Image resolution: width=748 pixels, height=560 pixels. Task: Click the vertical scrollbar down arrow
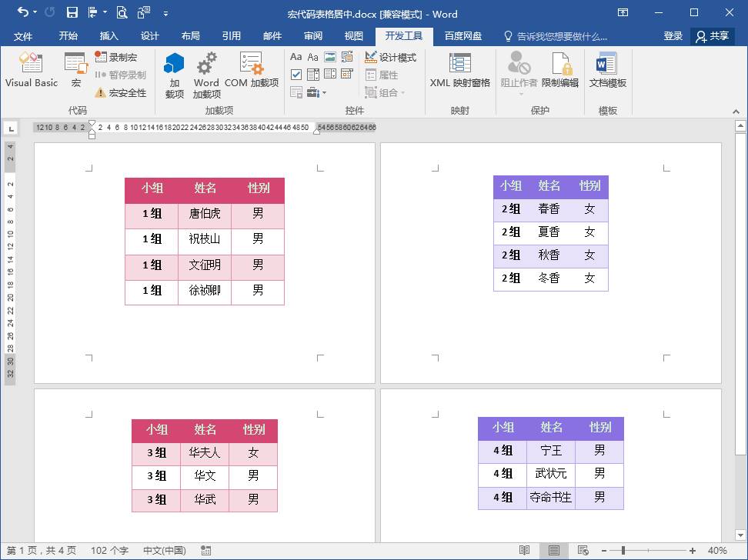(740, 535)
